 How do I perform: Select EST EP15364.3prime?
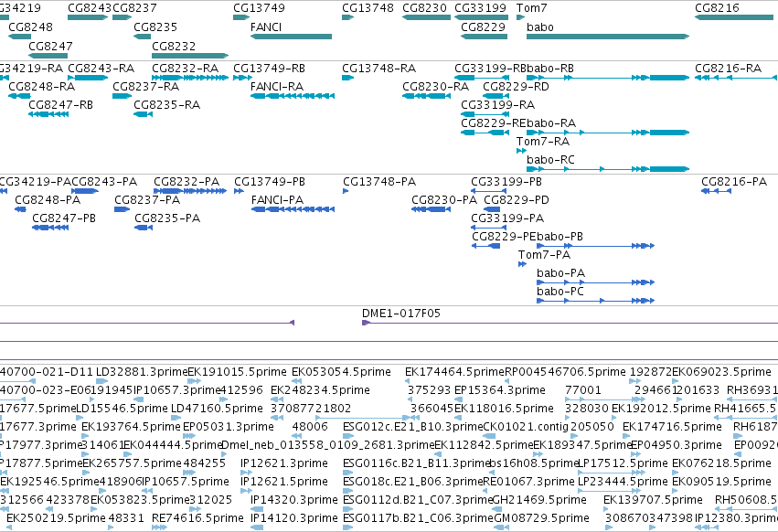pyautogui.click(x=500, y=390)
